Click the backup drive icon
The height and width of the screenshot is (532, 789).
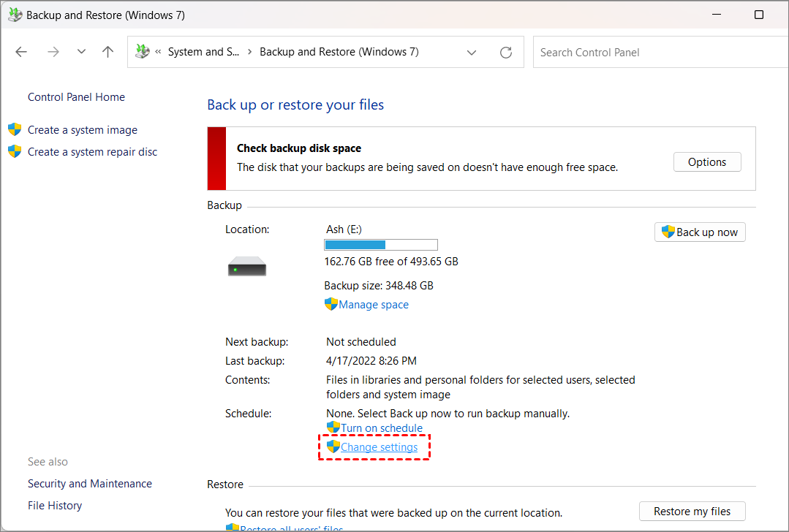[246, 267]
